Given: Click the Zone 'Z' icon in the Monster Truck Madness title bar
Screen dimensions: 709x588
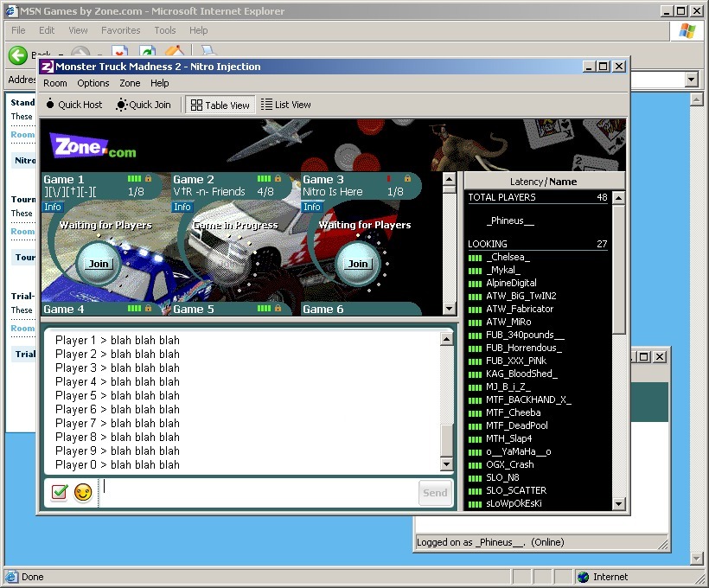Looking at the screenshot, I should [48, 67].
